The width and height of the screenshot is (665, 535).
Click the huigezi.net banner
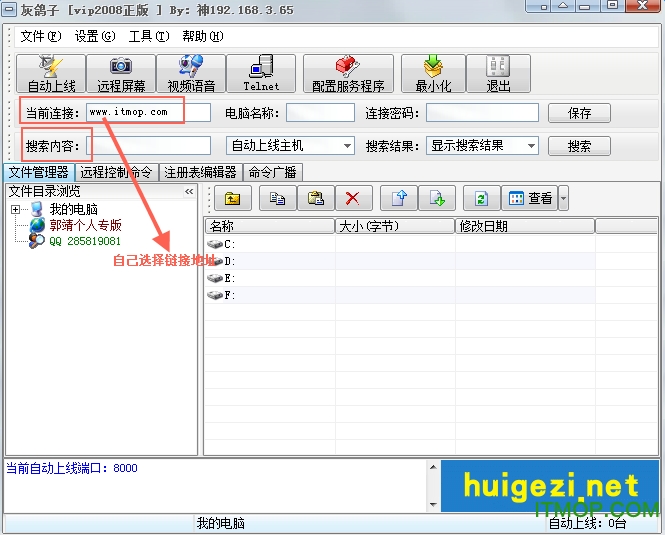pyautogui.click(x=550, y=486)
